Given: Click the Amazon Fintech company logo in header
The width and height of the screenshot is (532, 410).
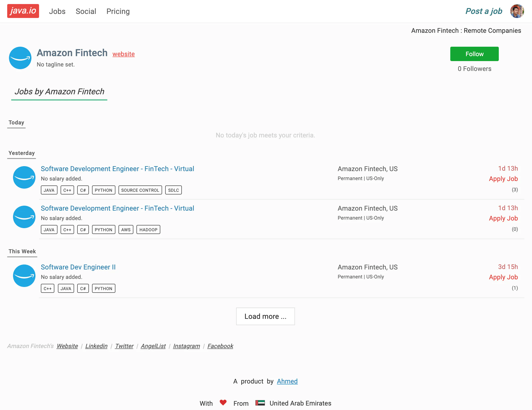Looking at the screenshot, I should (x=20, y=58).
